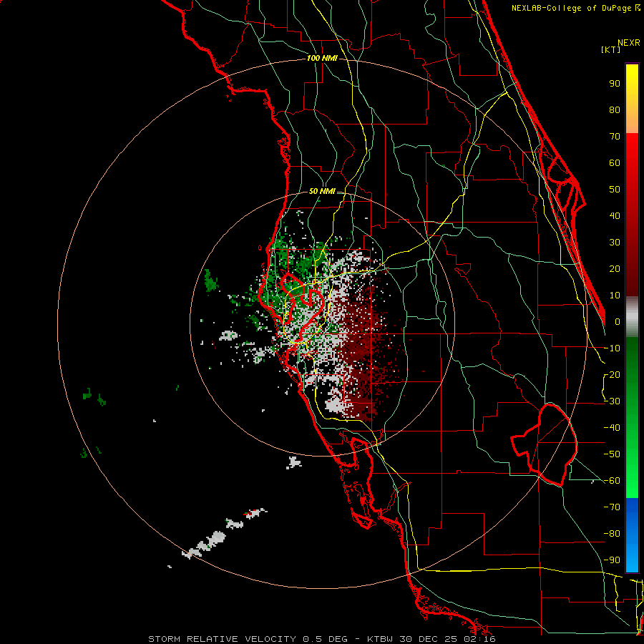Click the NEXR label above the scale
This screenshot has width=644, height=644.
628,43
